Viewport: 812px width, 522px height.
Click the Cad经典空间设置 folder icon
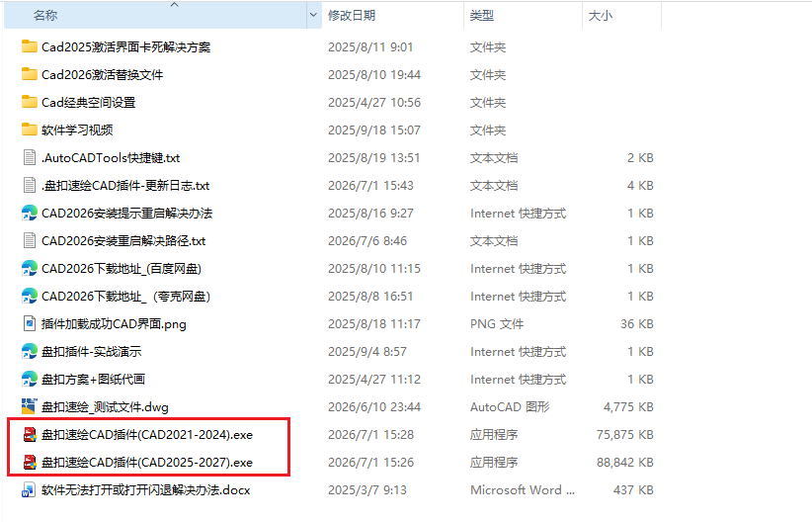point(29,102)
